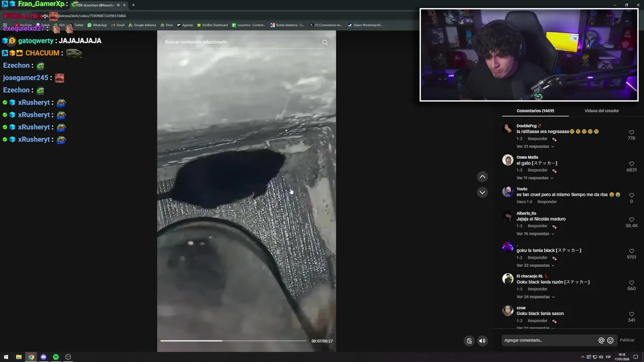Like Oswa Matia's 'el gato' comment
This screenshot has width=644, height=362.
coord(631,164)
